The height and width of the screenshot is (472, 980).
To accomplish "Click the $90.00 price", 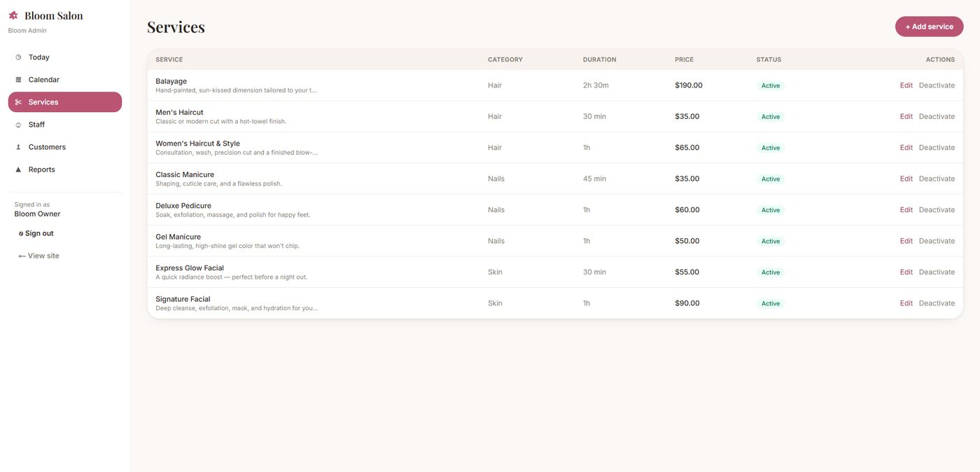I will pyautogui.click(x=687, y=303).
